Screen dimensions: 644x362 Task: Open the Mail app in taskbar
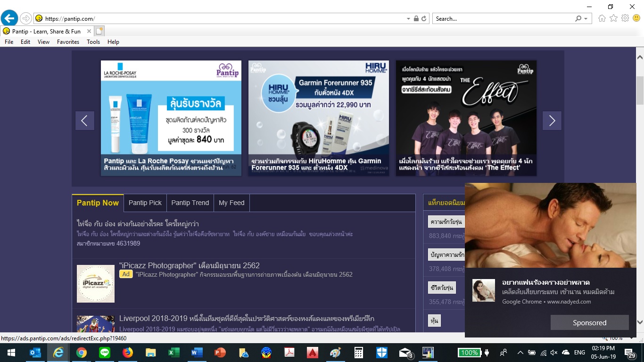[405, 353]
